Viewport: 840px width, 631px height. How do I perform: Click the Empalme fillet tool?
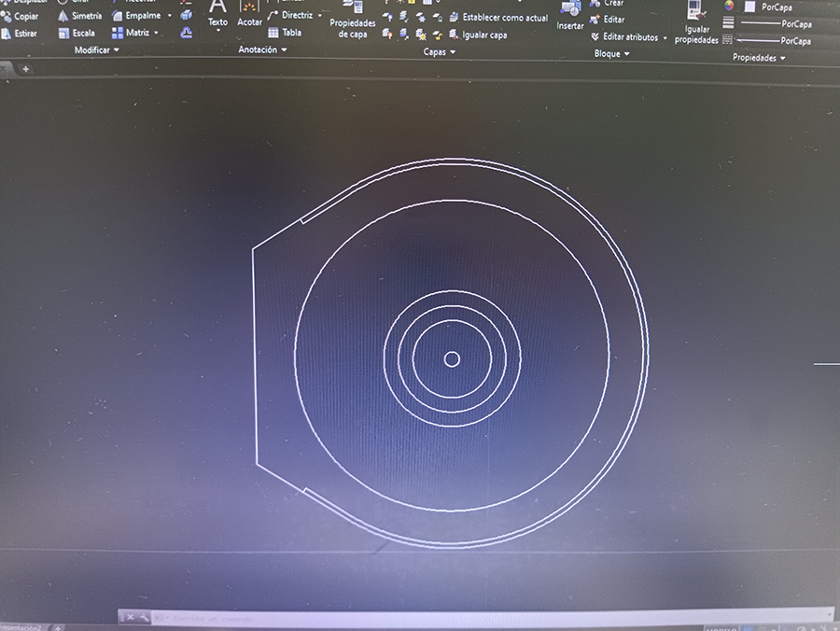[136, 16]
